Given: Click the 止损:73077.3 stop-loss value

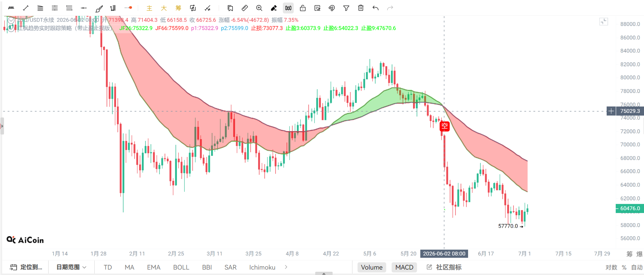Looking at the screenshot, I should [x=267, y=28].
